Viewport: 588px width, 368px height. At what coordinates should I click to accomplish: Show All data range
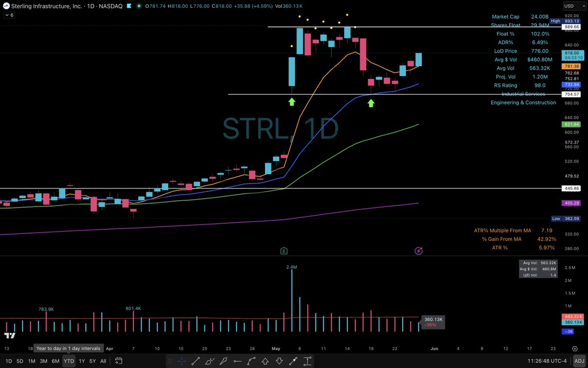103,361
